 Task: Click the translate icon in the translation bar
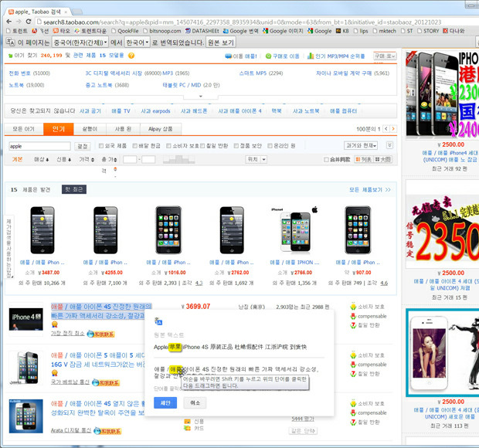(10, 42)
